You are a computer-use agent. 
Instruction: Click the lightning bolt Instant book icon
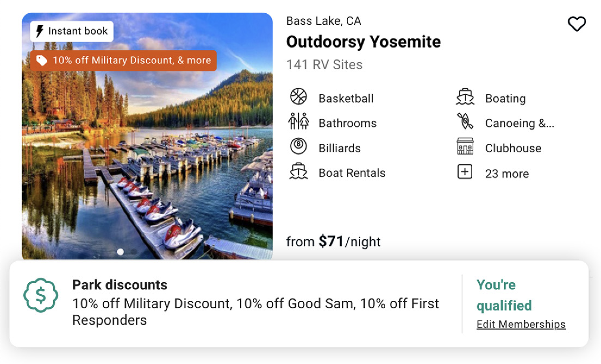(x=39, y=31)
